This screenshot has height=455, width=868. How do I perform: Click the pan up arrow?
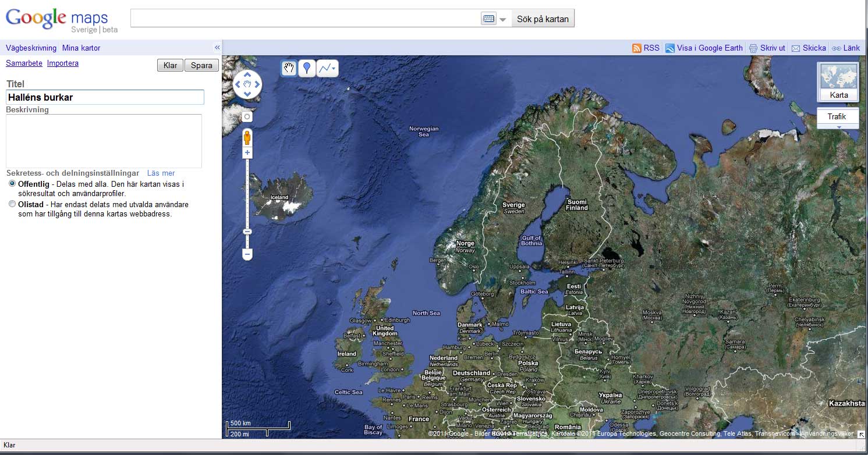247,75
